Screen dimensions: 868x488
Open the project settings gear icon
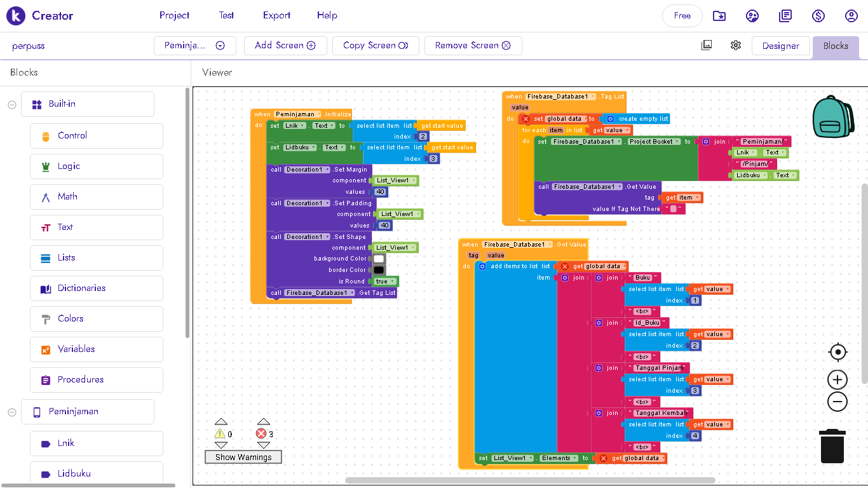coord(736,45)
